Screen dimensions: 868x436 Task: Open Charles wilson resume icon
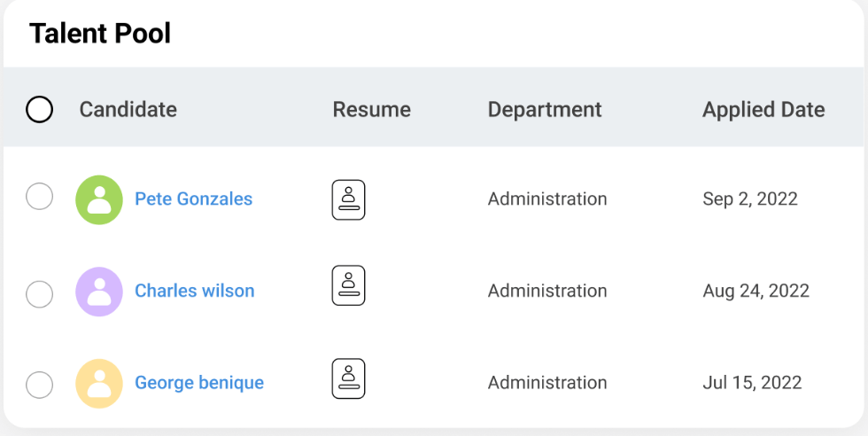pyautogui.click(x=348, y=285)
